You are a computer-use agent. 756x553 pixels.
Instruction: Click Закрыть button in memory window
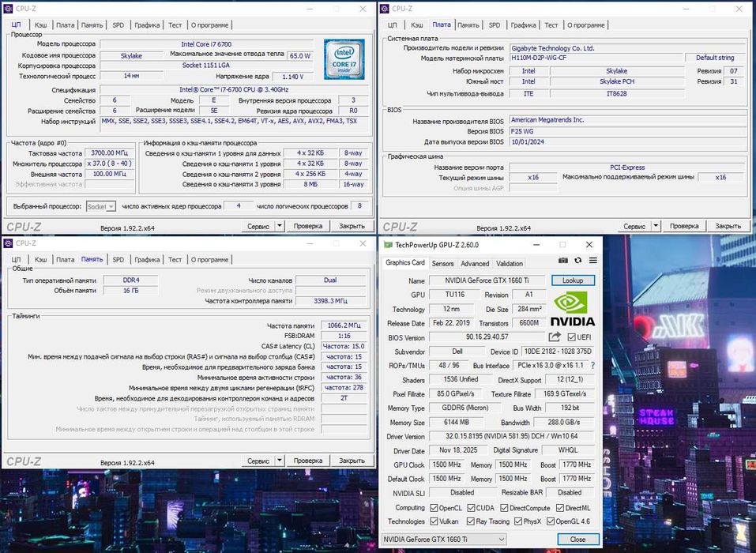pos(352,461)
